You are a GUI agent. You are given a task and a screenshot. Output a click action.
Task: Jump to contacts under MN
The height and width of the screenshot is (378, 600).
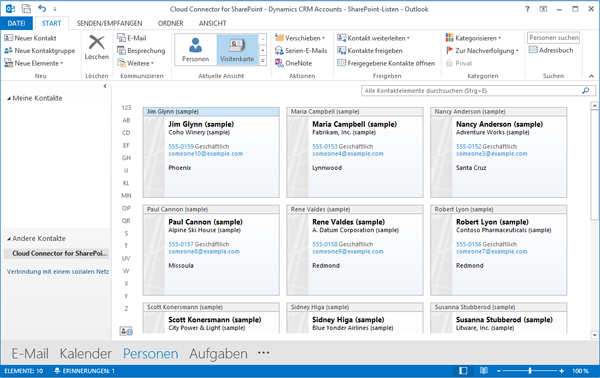(126, 196)
